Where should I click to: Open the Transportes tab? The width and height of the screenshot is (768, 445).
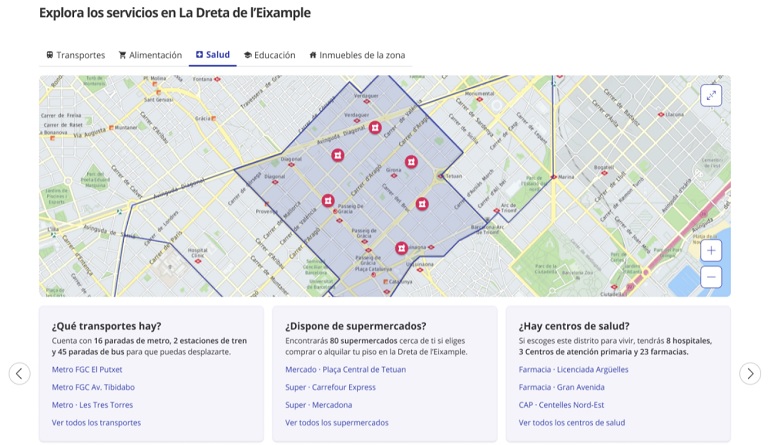click(x=75, y=55)
